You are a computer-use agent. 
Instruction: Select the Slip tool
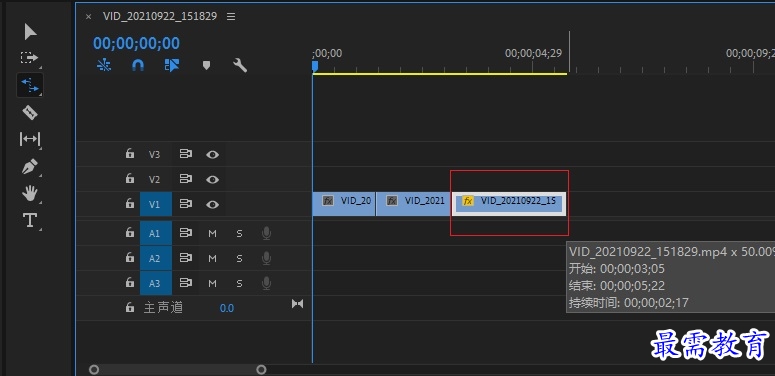click(x=30, y=139)
